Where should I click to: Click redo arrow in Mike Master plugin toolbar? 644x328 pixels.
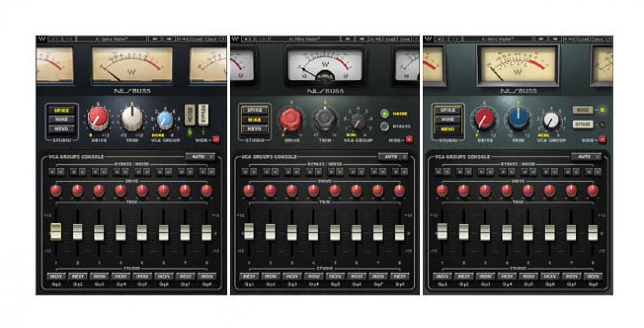[263, 39]
